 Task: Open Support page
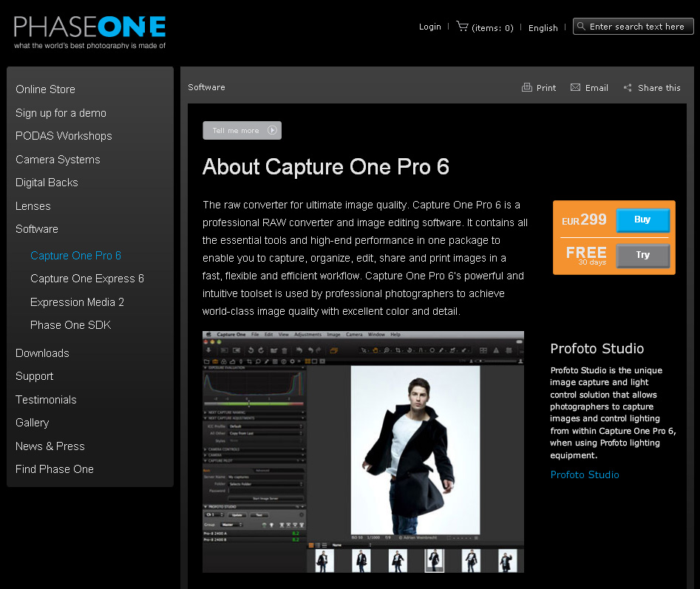point(35,376)
